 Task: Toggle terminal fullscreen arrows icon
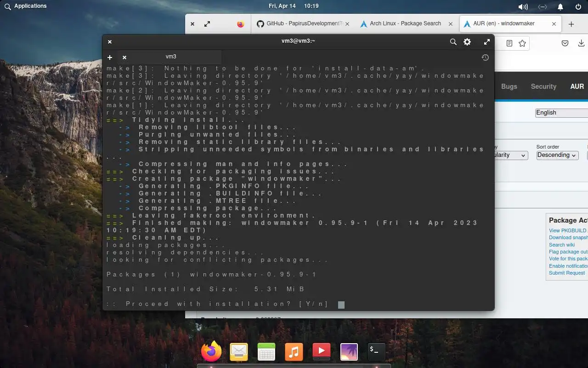point(487,42)
